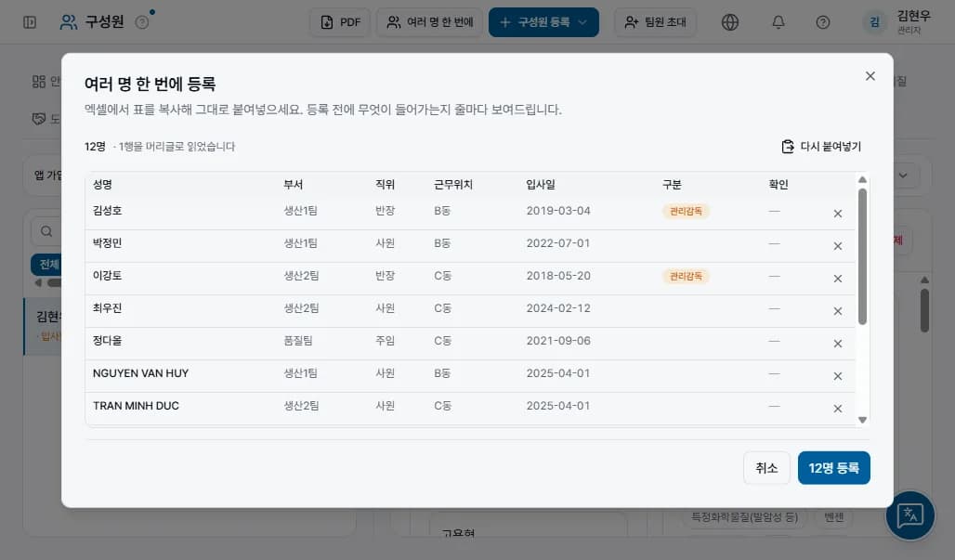Open the 김현우 user avatar menu
Screen dimensions: 955x560
(x=874, y=22)
